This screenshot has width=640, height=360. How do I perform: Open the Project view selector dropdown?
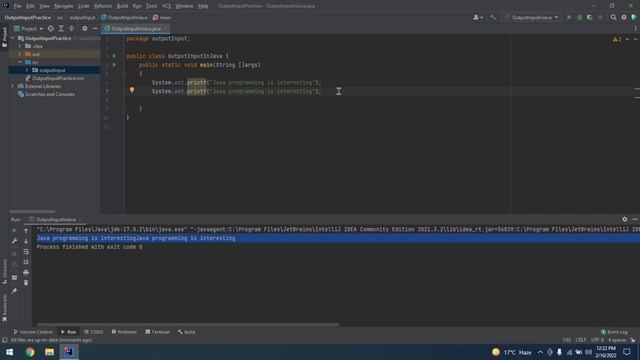coord(29,29)
